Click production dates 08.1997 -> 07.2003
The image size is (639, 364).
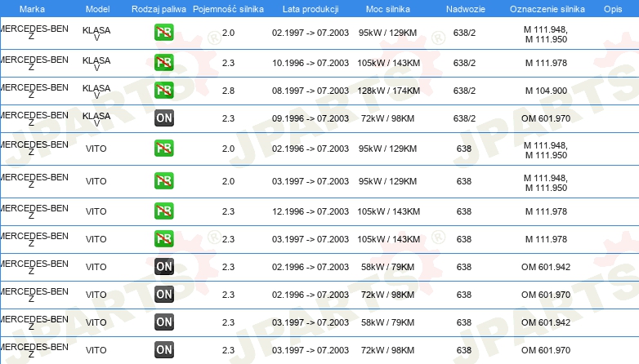pos(311,91)
